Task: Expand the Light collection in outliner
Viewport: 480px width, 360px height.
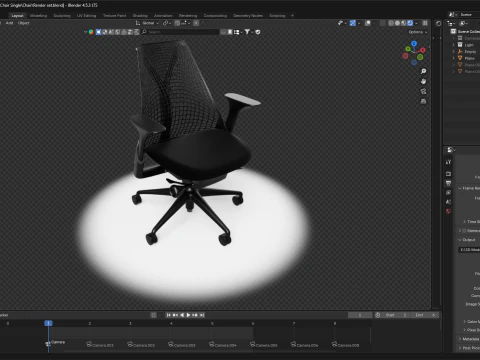Action: [x=453, y=45]
